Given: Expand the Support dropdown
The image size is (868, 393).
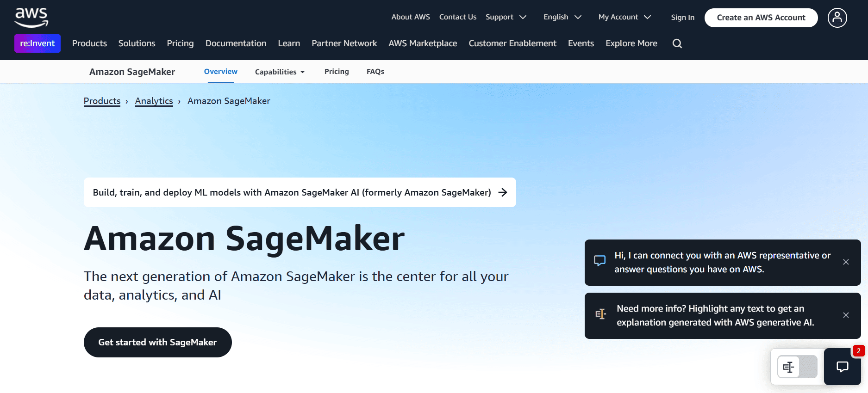Looking at the screenshot, I should [x=506, y=17].
